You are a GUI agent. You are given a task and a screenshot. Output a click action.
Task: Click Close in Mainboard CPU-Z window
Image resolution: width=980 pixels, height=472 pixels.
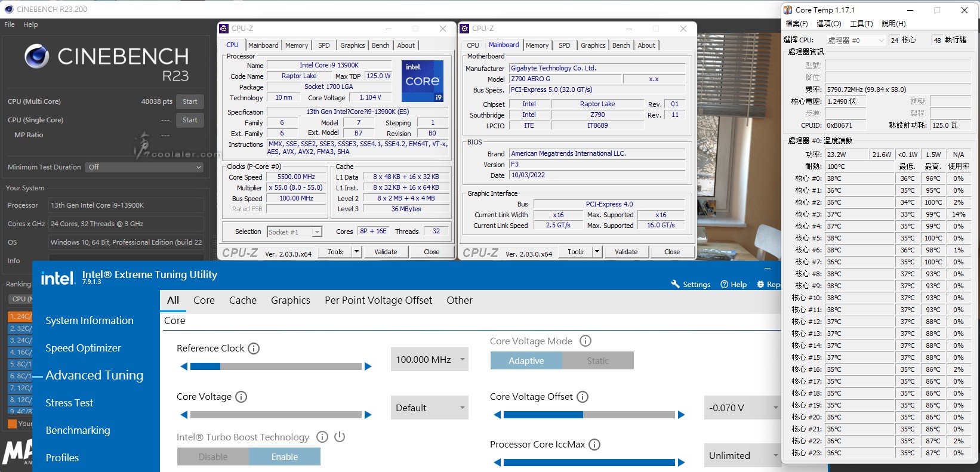coord(672,252)
